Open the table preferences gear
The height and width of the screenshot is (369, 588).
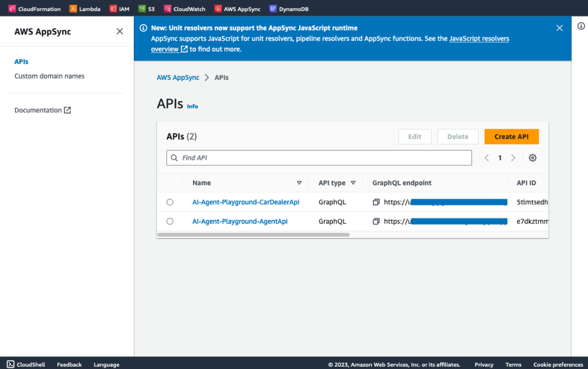532,157
